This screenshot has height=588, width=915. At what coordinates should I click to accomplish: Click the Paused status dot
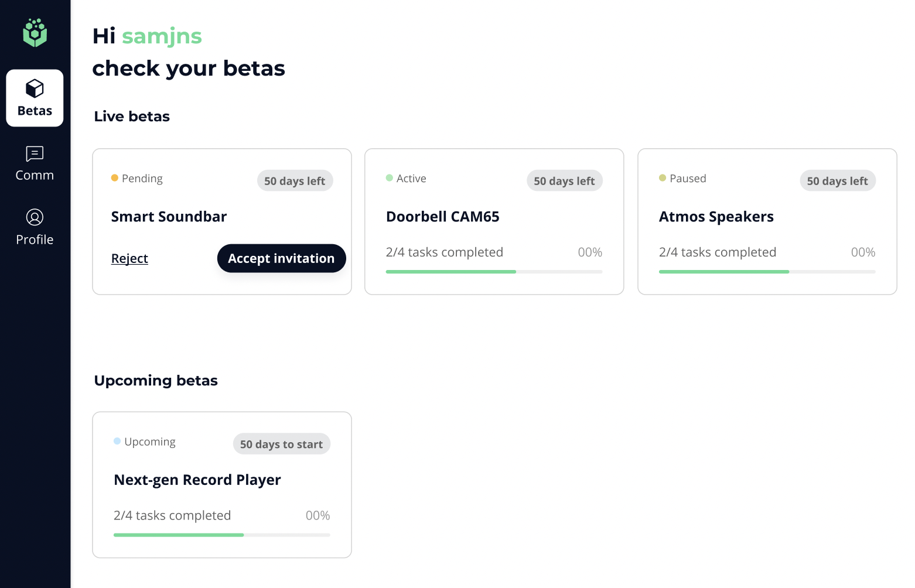coord(663,178)
